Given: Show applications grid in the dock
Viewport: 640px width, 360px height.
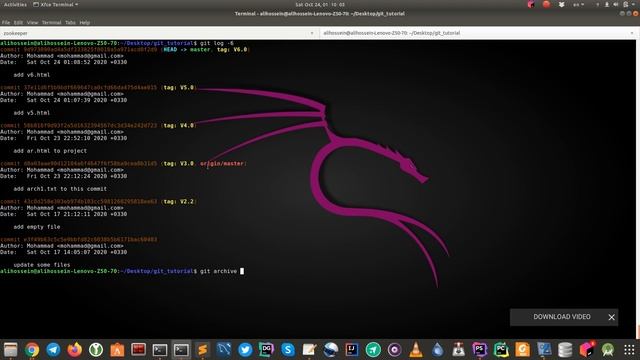Looking at the screenshot, I should (629, 350).
